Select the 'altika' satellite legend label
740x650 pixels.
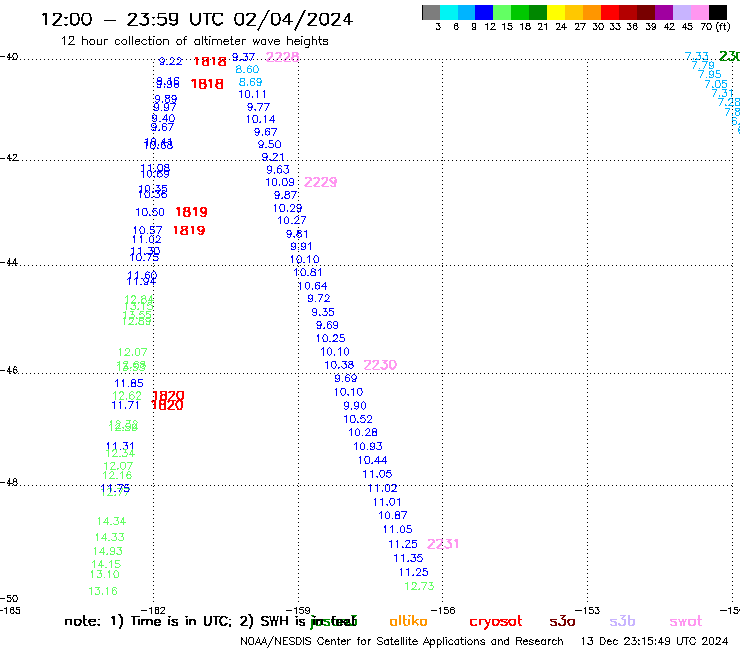408,621
